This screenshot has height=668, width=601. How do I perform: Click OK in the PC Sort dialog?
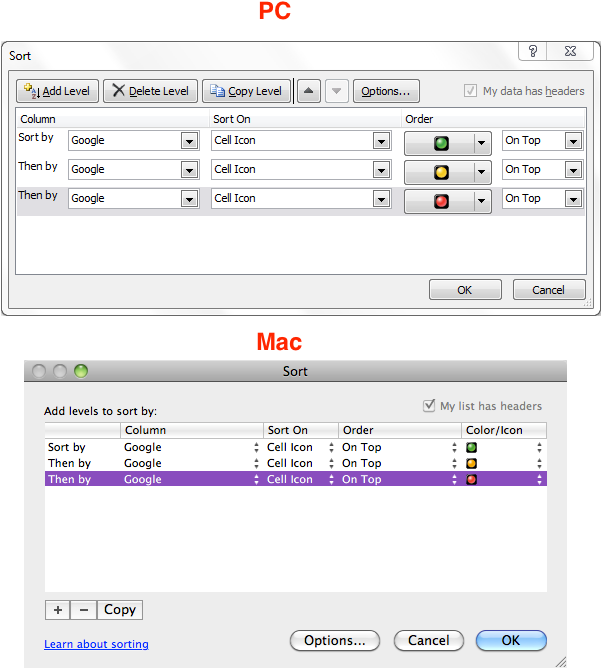pos(465,290)
